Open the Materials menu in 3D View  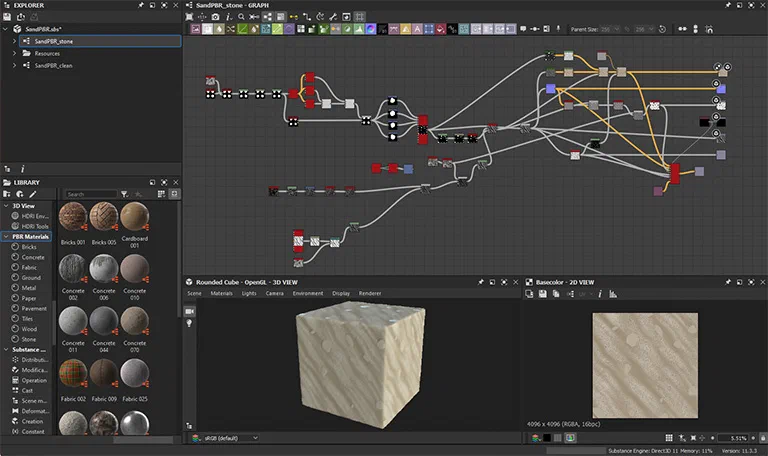[x=221, y=293]
